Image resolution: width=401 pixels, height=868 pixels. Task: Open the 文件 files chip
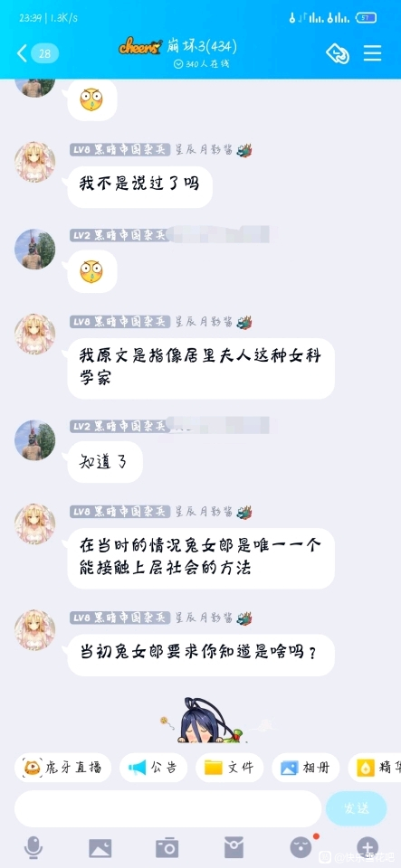tap(229, 768)
